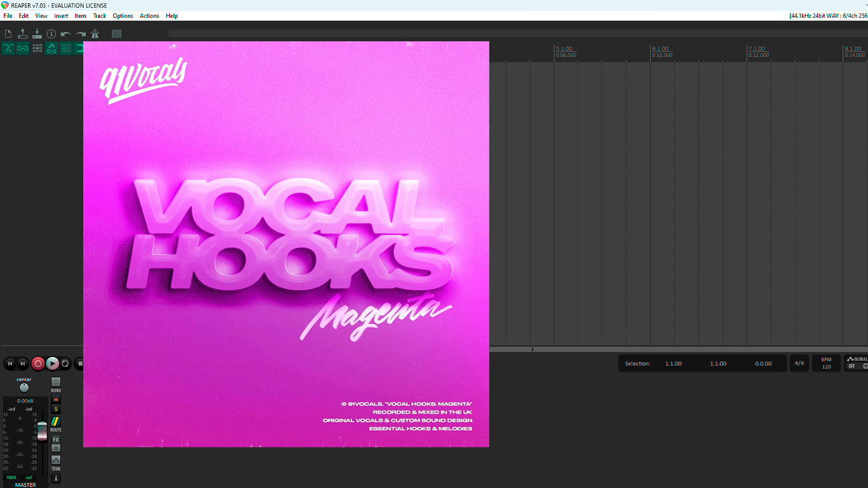
Task: Click RMS readout on master meter
Action: coord(11,477)
